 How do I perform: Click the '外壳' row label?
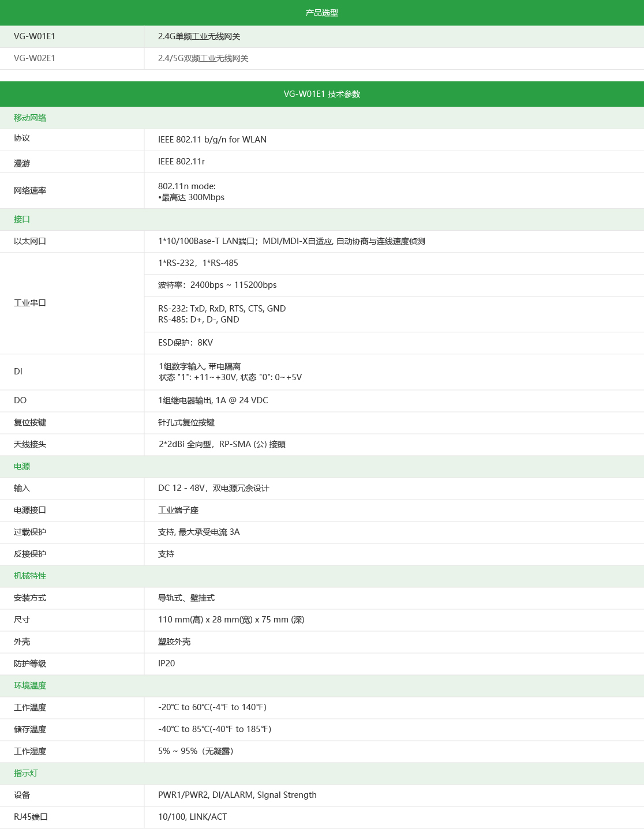(x=22, y=642)
